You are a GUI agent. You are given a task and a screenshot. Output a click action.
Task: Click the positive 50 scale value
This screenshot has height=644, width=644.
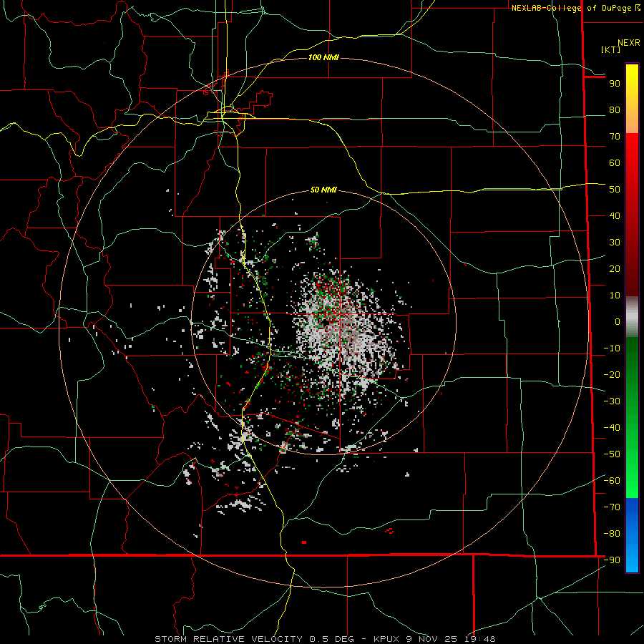[x=615, y=190]
